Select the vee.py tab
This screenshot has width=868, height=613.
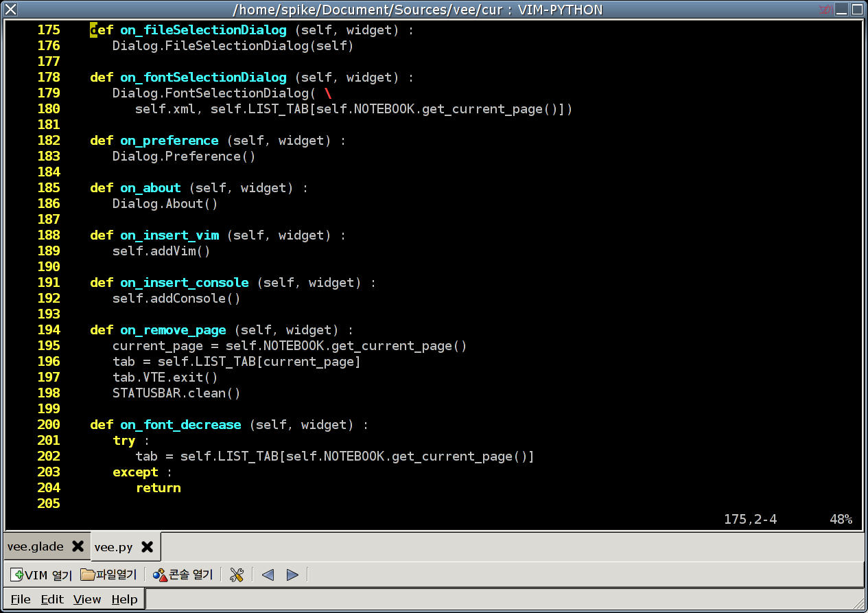pyautogui.click(x=114, y=547)
